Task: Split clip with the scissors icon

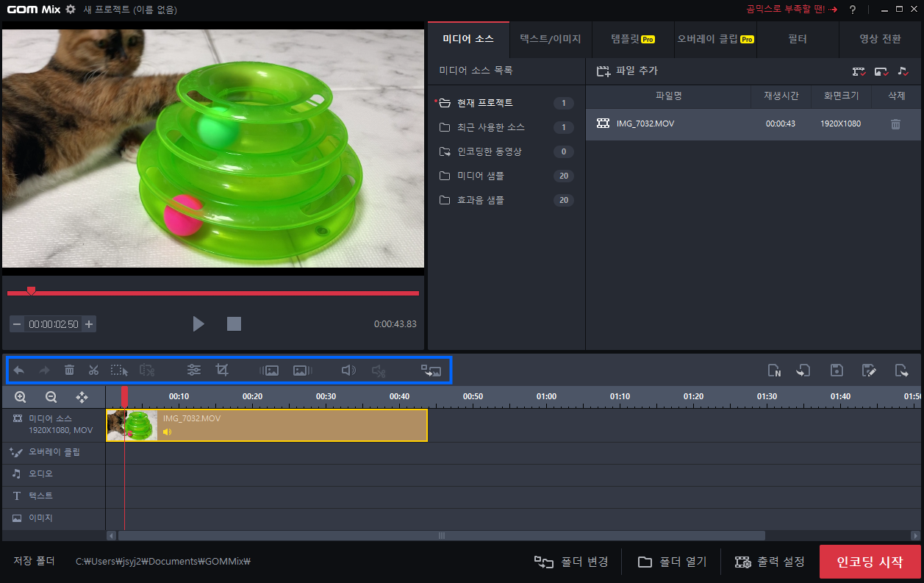Action: 93,371
